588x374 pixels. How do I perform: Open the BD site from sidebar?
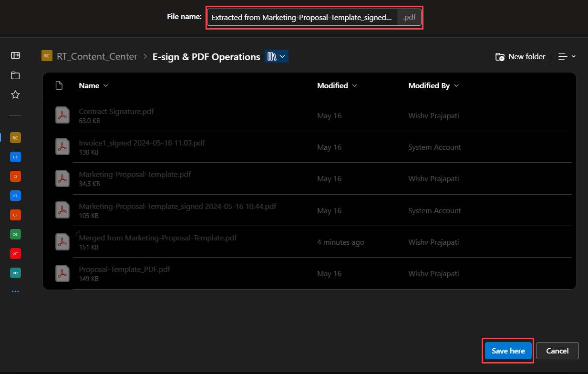click(x=15, y=272)
